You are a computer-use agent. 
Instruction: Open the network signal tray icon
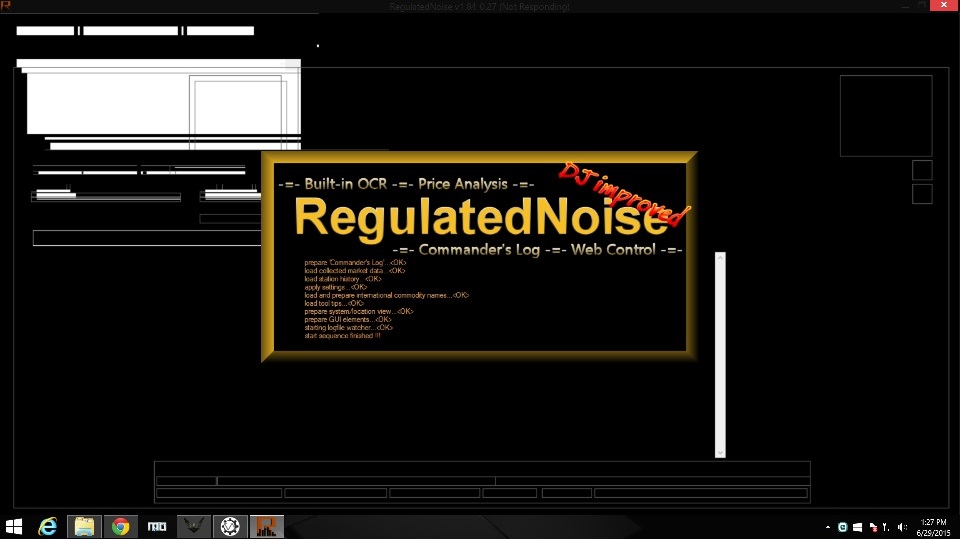point(886,527)
